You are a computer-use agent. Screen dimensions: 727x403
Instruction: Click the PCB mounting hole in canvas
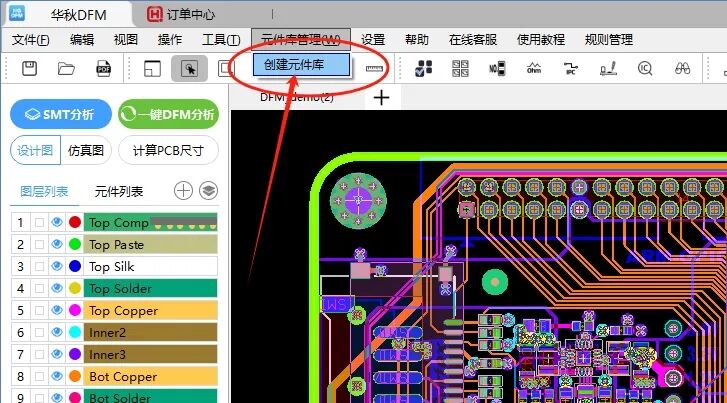point(358,200)
